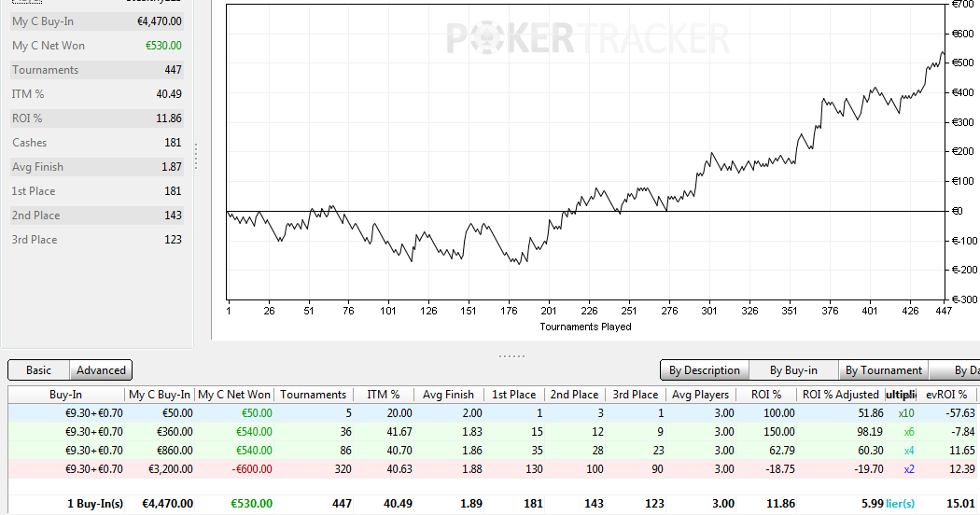Click the 3rd Place column header

635,395
